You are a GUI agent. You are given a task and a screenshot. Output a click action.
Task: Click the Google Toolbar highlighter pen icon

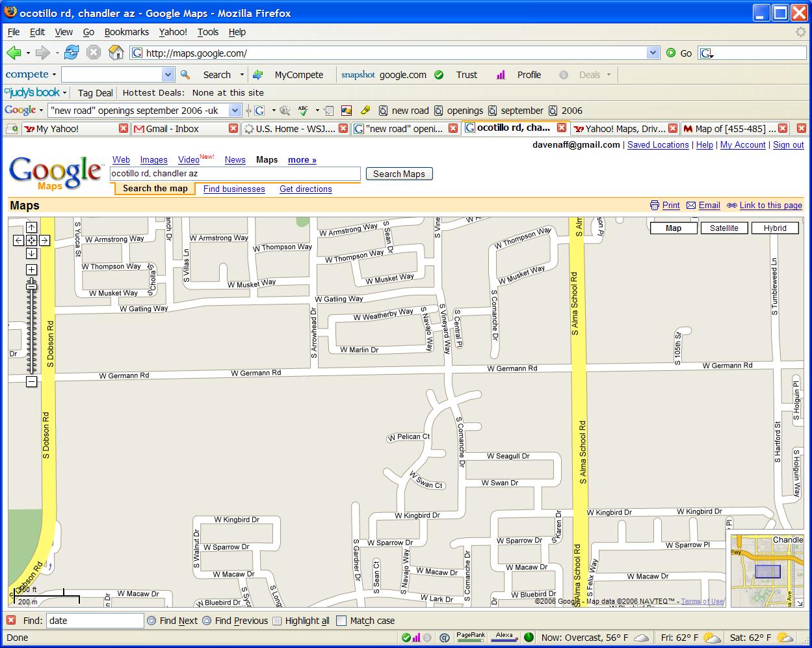pos(365,111)
